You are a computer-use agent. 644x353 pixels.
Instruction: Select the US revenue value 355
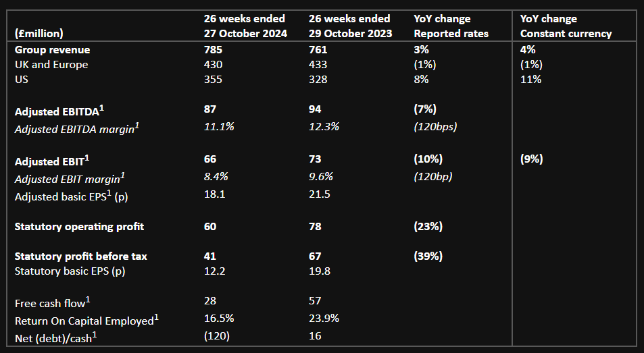(213, 80)
